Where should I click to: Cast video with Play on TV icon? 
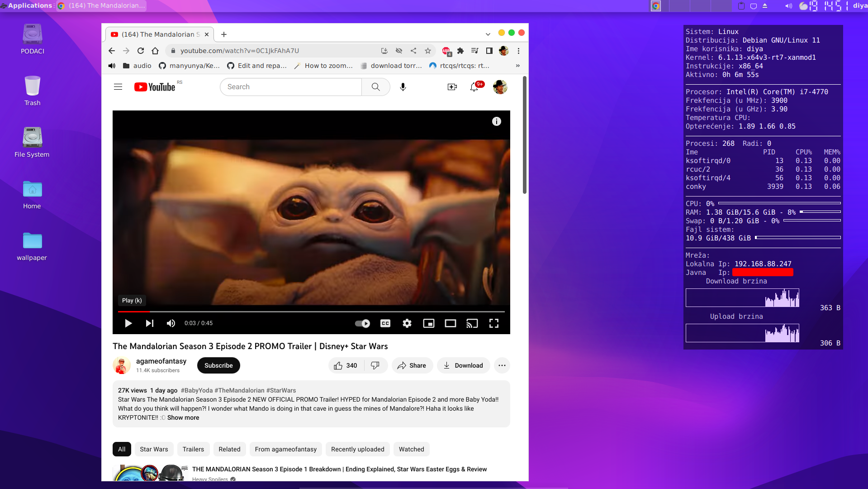coord(472,323)
